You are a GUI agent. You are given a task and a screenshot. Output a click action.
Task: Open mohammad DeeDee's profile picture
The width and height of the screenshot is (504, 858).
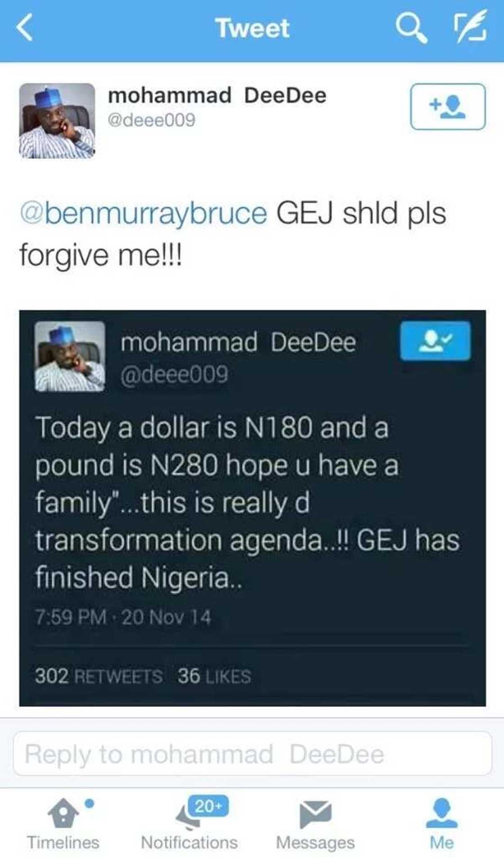(x=57, y=121)
